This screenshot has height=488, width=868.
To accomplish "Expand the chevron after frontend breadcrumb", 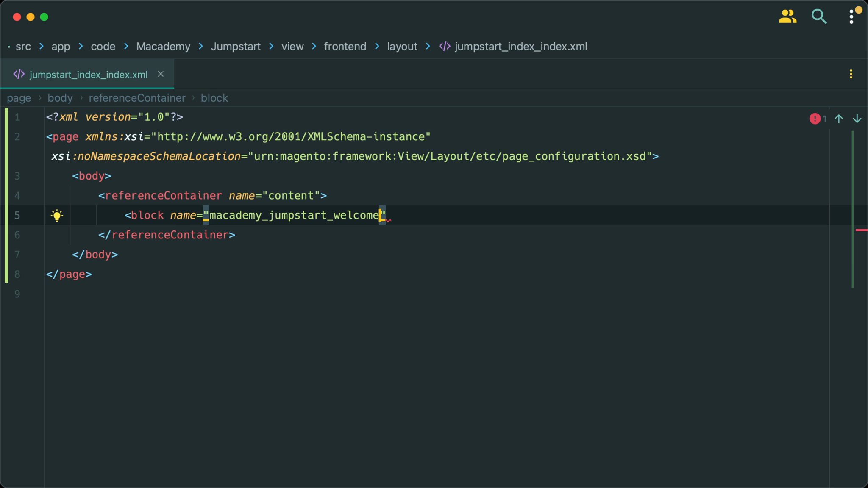I will (376, 47).
